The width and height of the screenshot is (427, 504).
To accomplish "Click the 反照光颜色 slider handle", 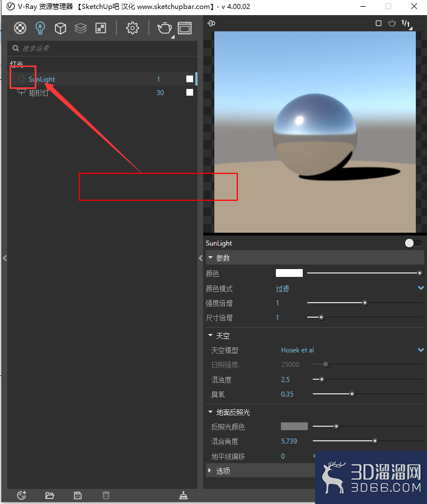I will pyautogui.click(x=336, y=426).
